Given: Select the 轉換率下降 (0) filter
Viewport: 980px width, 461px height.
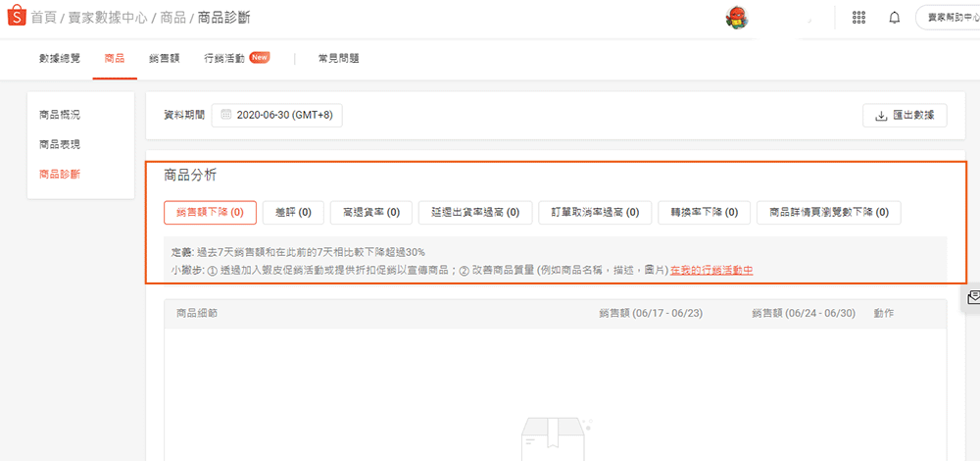Looking at the screenshot, I should pyautogui.click(x=704, y=212).
